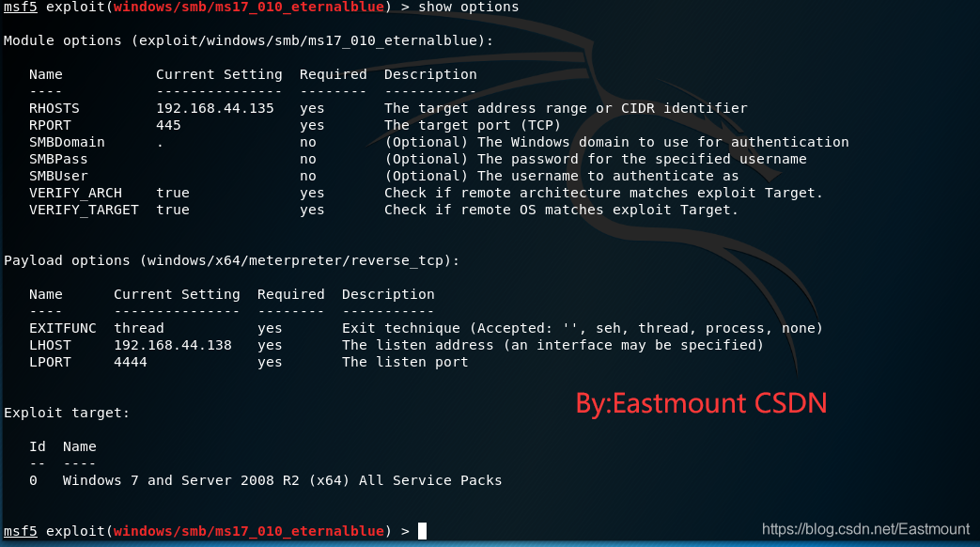
Task: Click the 'yes' Required value for LHOST
Action: [270, 345]
